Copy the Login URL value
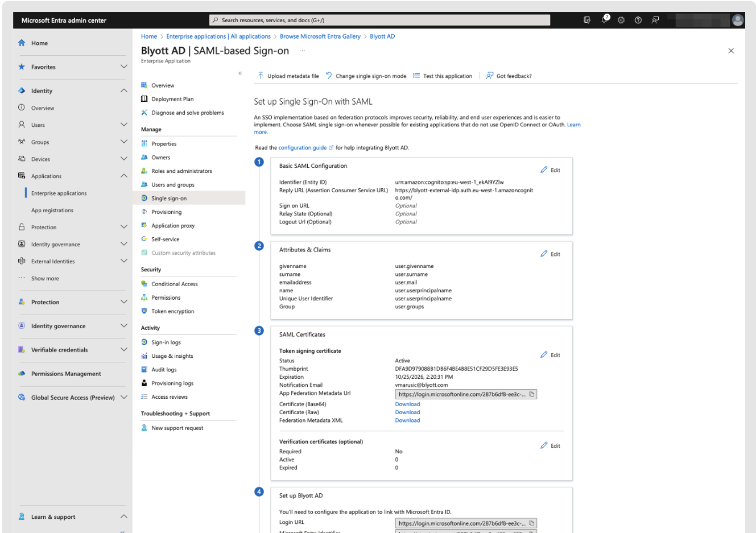The height and width of the screenshot is (533, 756). click(532, 523)
